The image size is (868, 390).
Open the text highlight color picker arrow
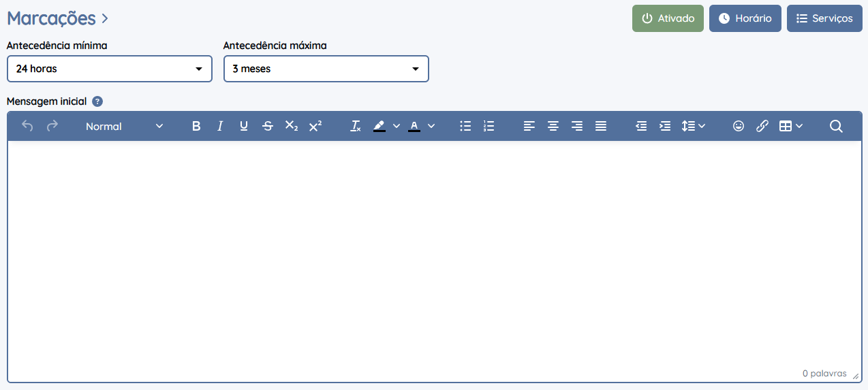pyautogui.click(x=397, y=126)
